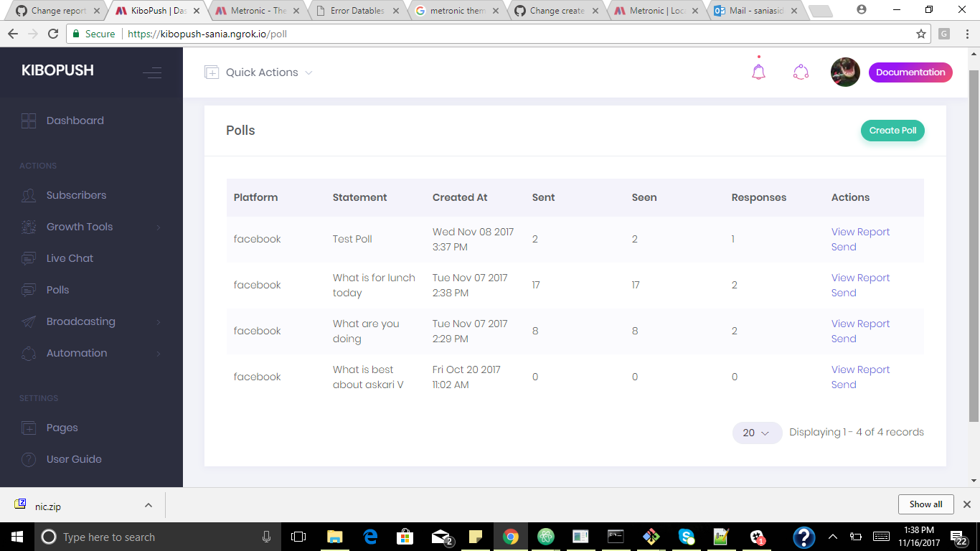Open Task View on the taskbar

coord(298,537)
